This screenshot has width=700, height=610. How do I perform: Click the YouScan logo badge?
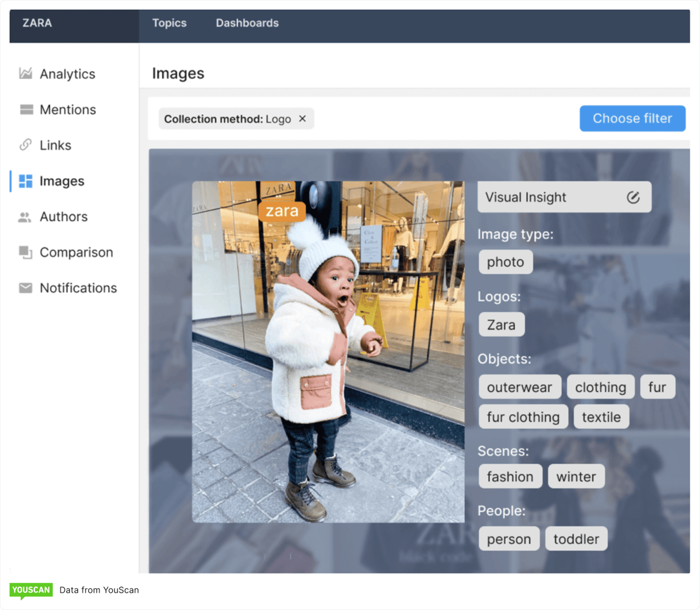tap(31, 590)
